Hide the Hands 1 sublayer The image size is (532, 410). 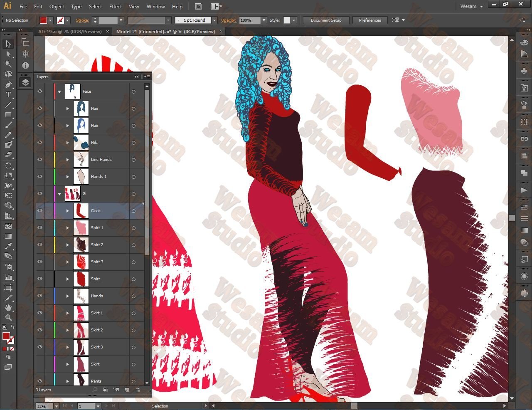coord(40,176)
